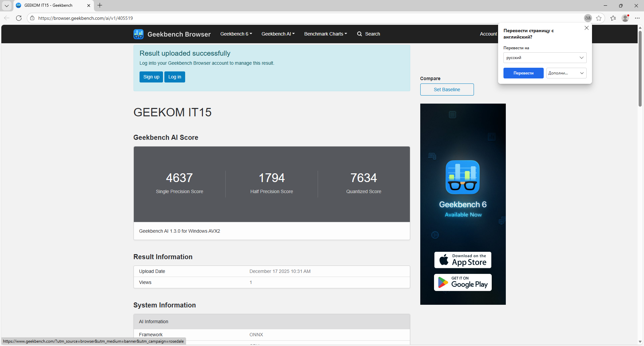Click the Geekbench 6 Available Now ad text
644x346 pixels.
(x=463, y=209)
